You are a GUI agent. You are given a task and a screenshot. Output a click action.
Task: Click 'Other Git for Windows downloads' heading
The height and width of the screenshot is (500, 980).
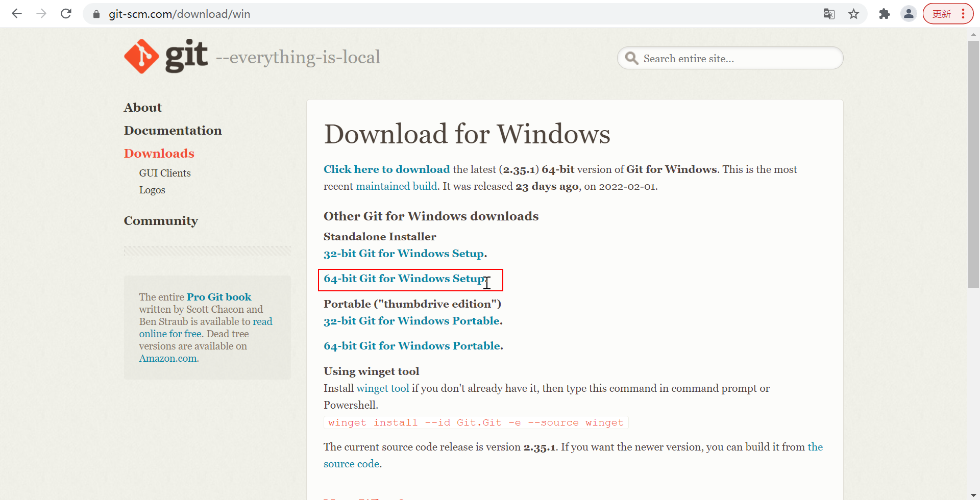pos(431,216)
